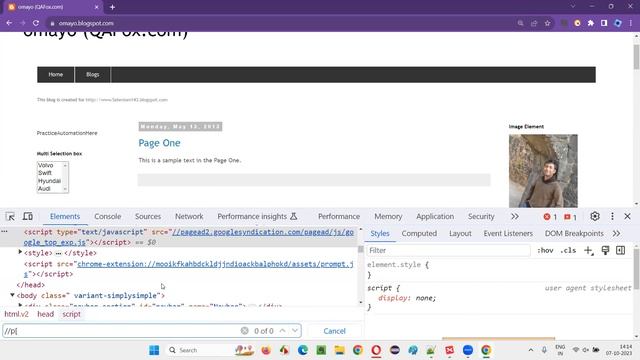This screenshot has width=640, height=360.
Task: Open the Page One post link
Action: coord(159,143)
